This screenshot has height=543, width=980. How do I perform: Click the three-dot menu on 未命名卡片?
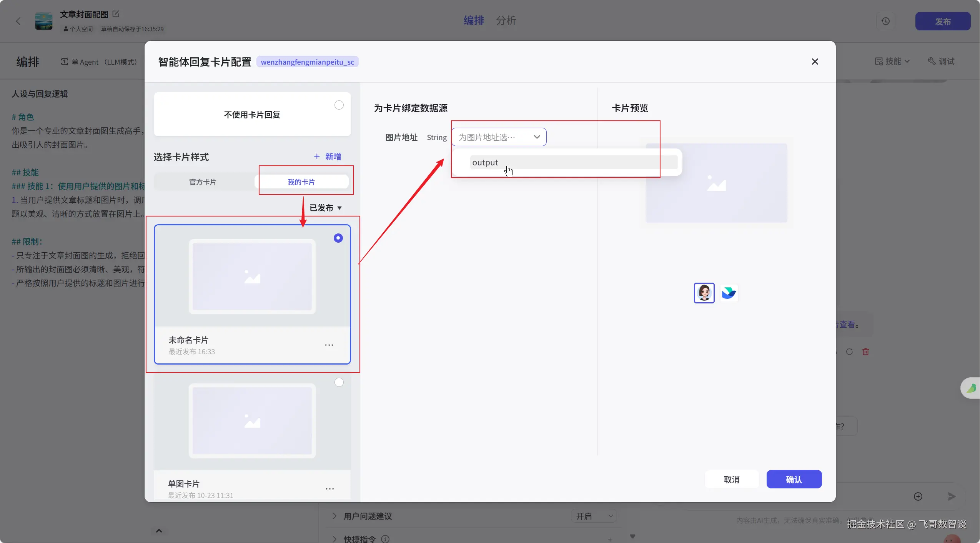329,345
